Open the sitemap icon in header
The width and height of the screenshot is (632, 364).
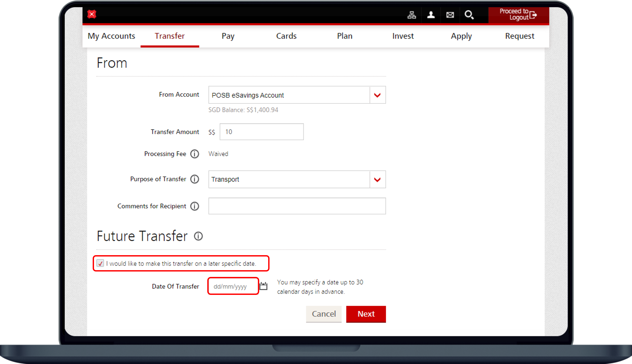pyautogui.click(x=411, y=15)
